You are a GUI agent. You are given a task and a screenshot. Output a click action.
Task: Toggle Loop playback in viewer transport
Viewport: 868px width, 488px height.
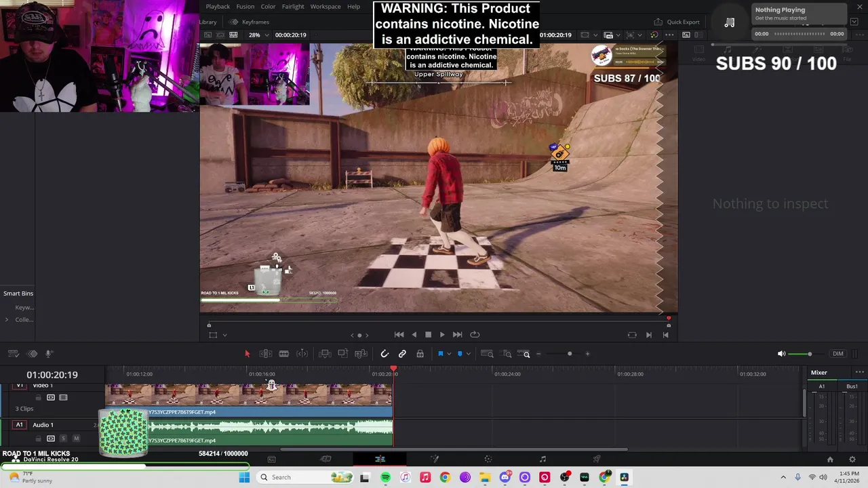point(475,334)
